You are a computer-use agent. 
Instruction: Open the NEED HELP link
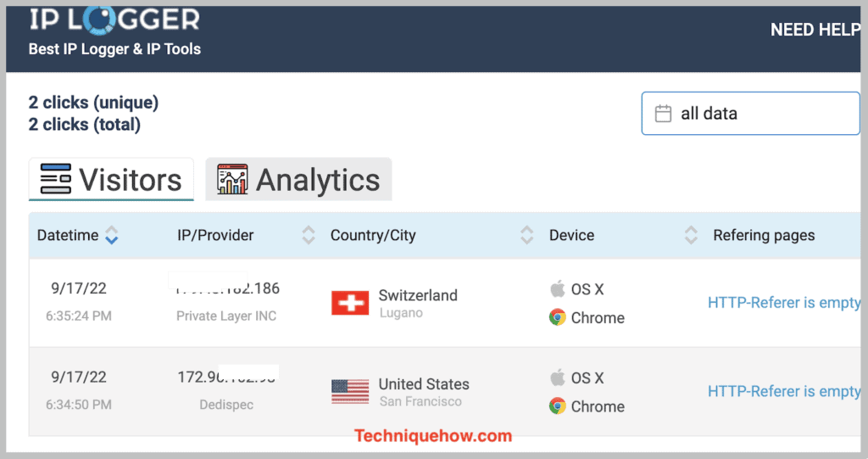815,30
